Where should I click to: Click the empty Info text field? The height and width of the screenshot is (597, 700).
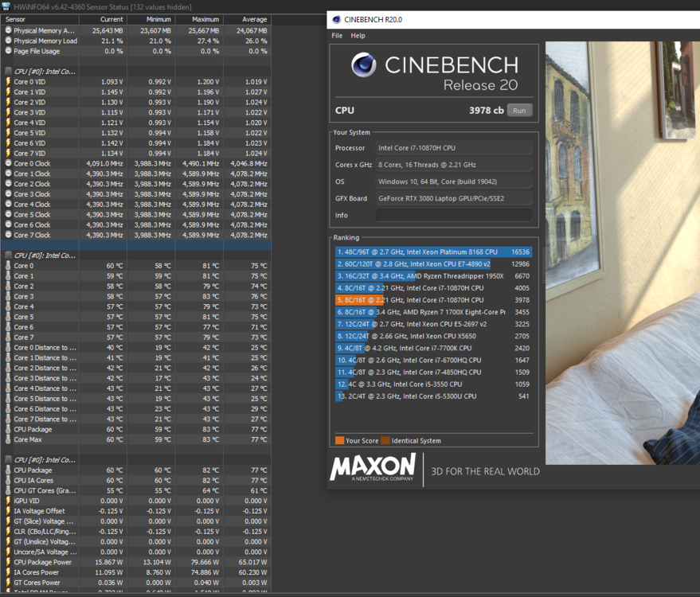[x=453, y=216]
